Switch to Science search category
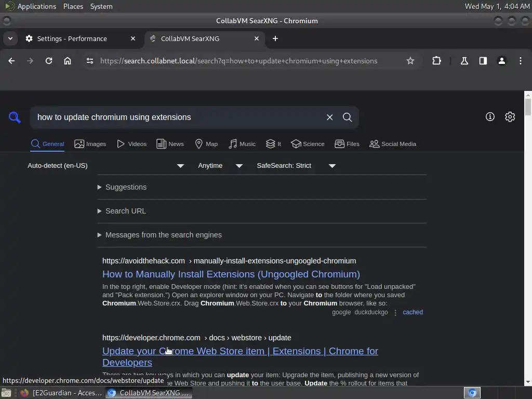This screenshot has width=532, height=399. (308, 144)
